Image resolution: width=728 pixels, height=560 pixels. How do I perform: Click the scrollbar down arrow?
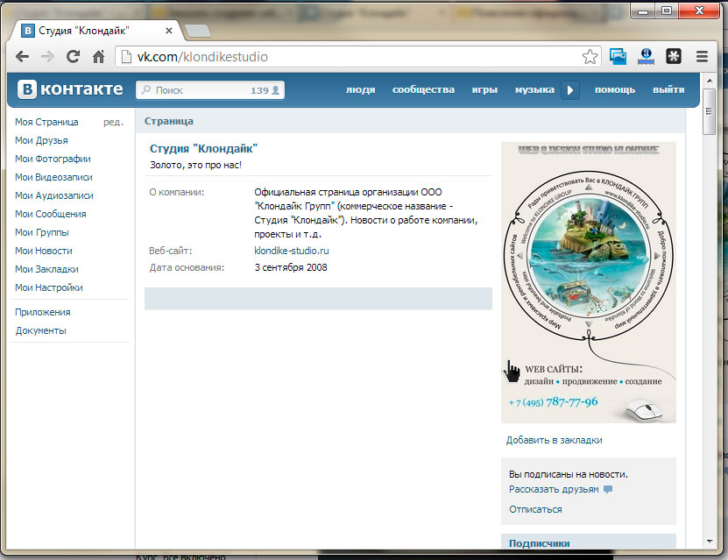(x=709, y=542)
